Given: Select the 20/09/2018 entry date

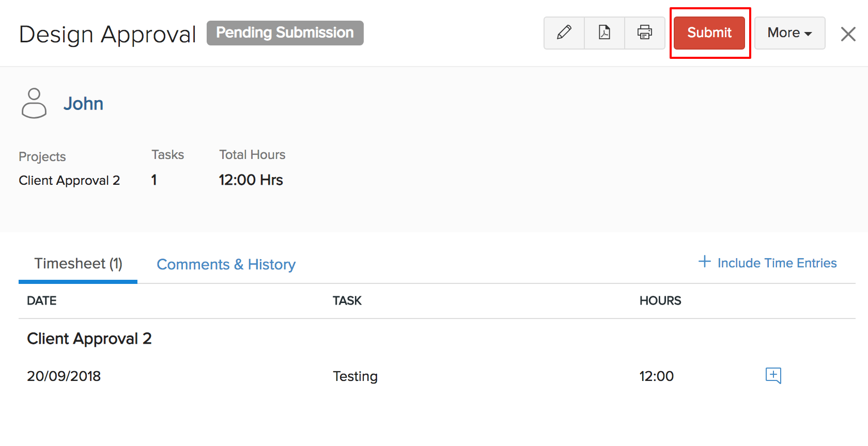Looking at the screenshot, I should 64,376.
